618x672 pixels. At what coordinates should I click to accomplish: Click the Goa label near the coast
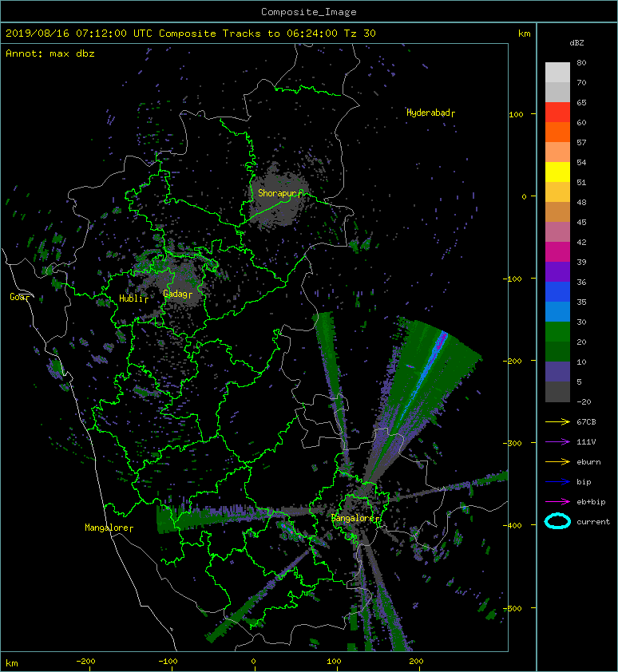pyautogui.click(x=18, y=297)
